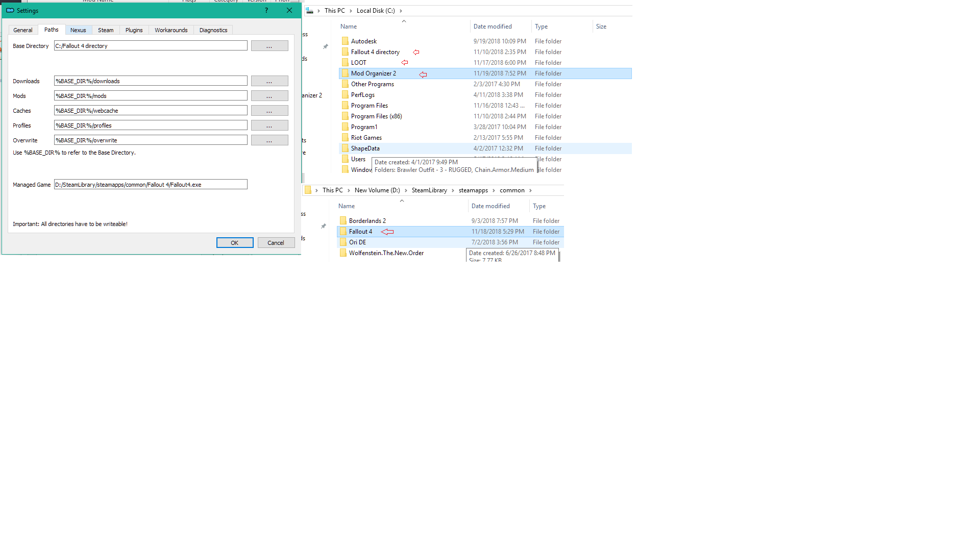This screenshot has height=551, width=980.
Task: Cancel the Settings dialog
Action: 276,243
